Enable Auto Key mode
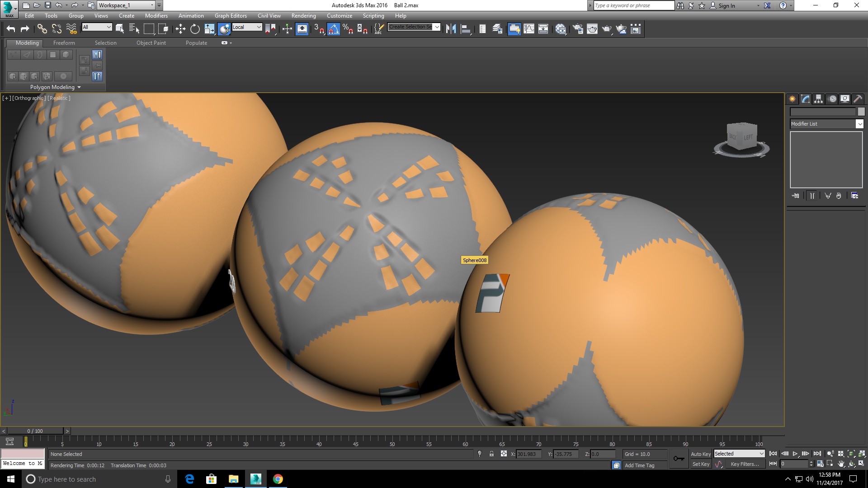Screen dimensions: 868x488 click(700, 454)
